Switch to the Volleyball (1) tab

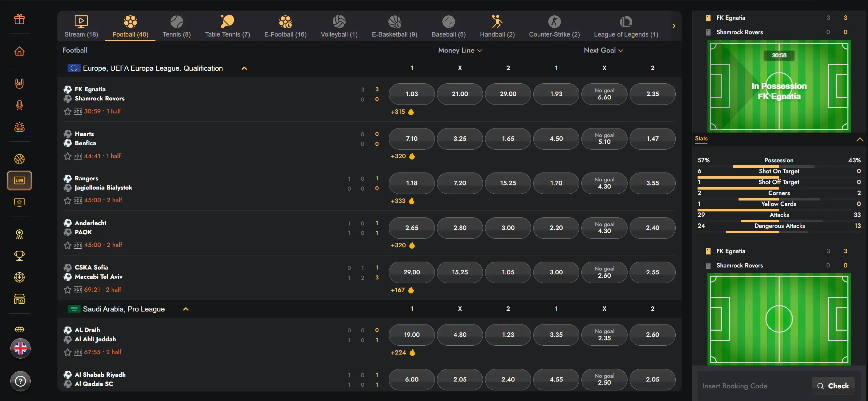[x=339, y=26]
